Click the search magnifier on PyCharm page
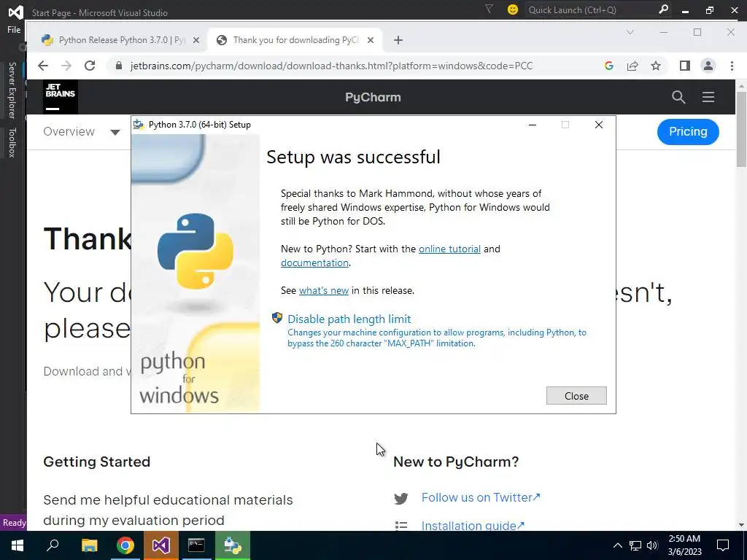Viewport: 747px width, 560px height. pos(678,97)
